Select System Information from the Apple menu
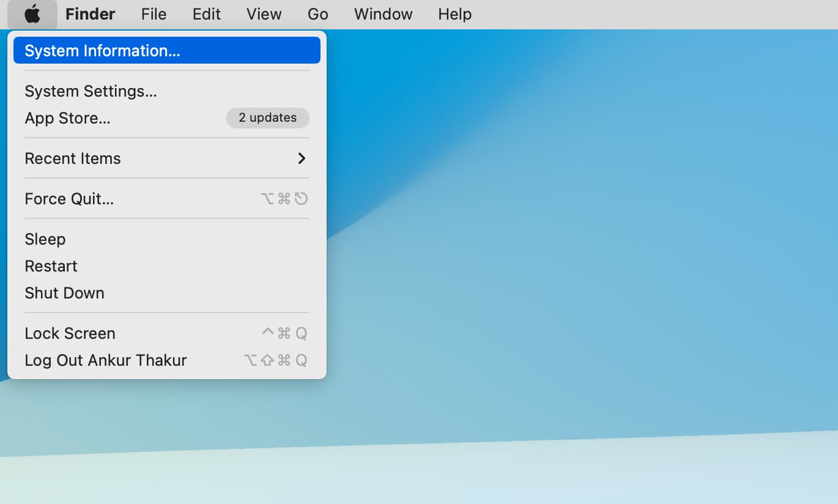This screenshot has width=838, height=504. pyautogui.click(x=102, y=51)
